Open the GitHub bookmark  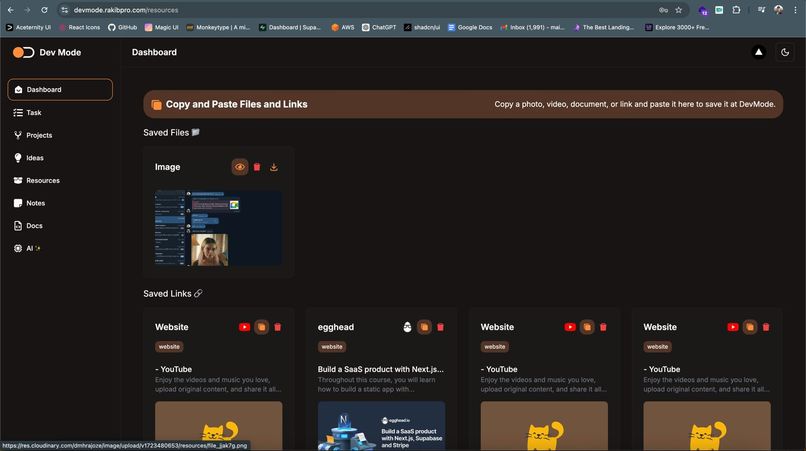point(122,27)
